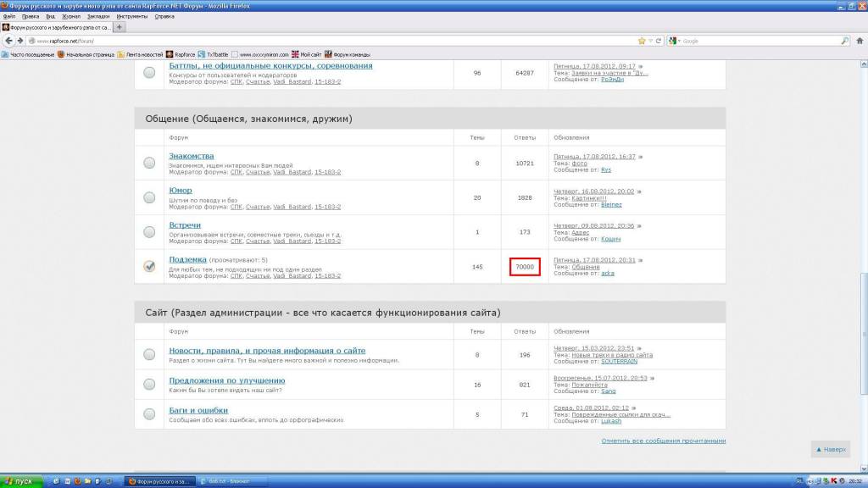Open the Справка menu

coord(164,17)
